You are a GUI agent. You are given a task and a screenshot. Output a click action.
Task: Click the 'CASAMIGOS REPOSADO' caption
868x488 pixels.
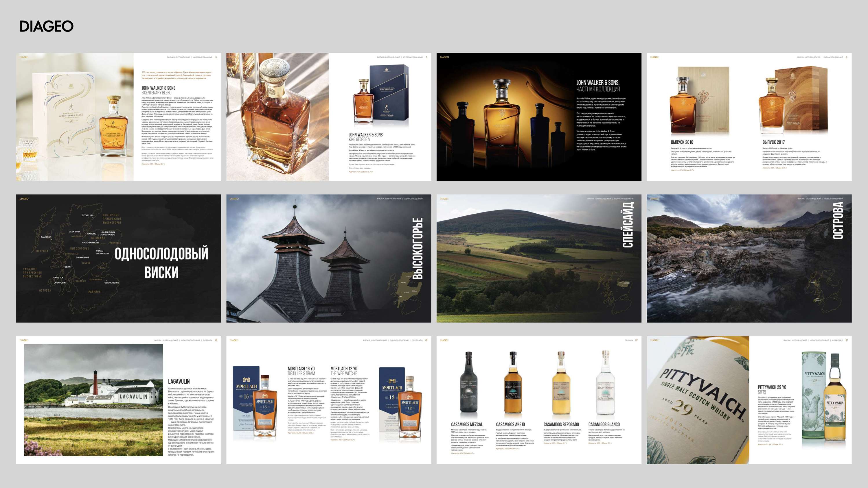[x=561, y=424]
